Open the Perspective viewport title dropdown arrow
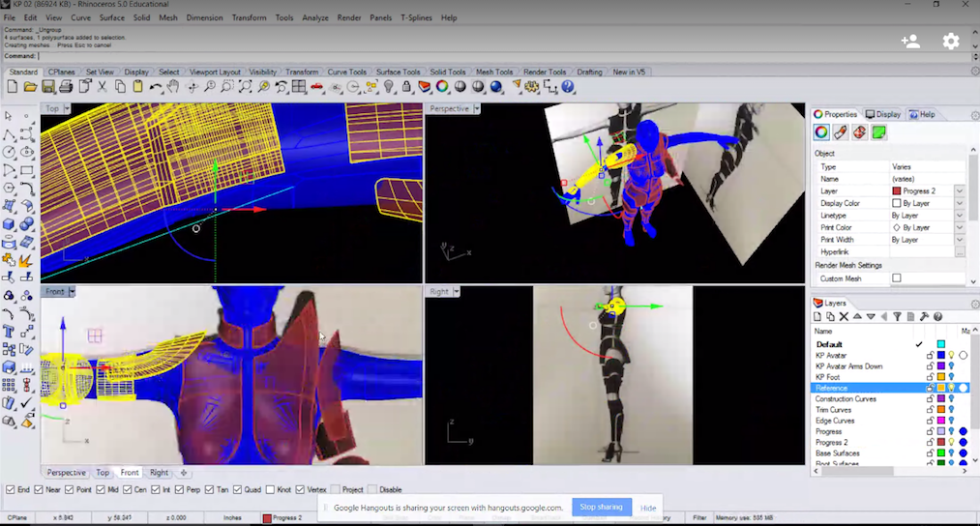The height and width of the screenshot is (526, 980). coord(477,108)
